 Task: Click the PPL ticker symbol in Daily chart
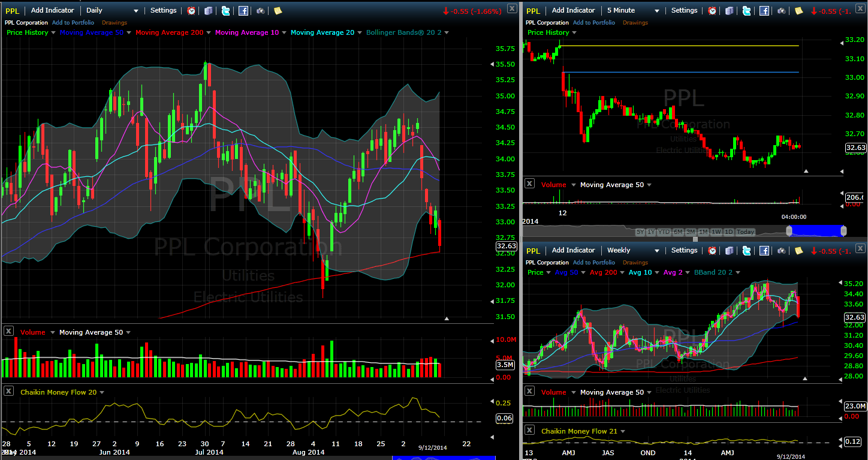12,10
